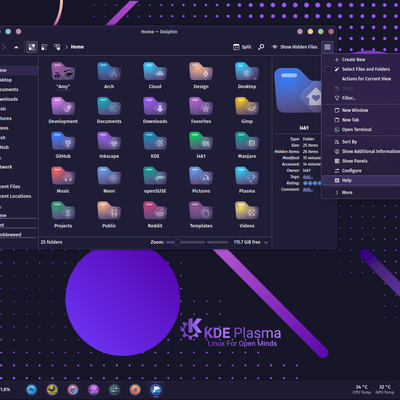Expand the Show Panels submenu
This screenshot has width=400, height=400.
pos(361,161)
